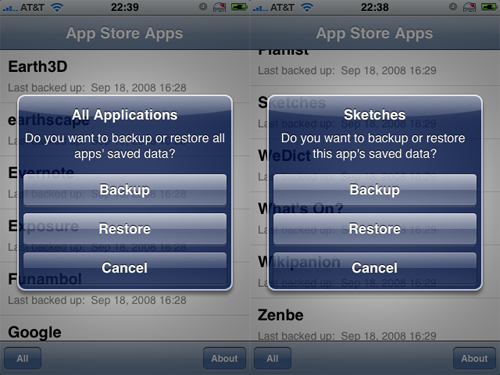
Task: Cancel the All Applications dialog
Action: 125,268
